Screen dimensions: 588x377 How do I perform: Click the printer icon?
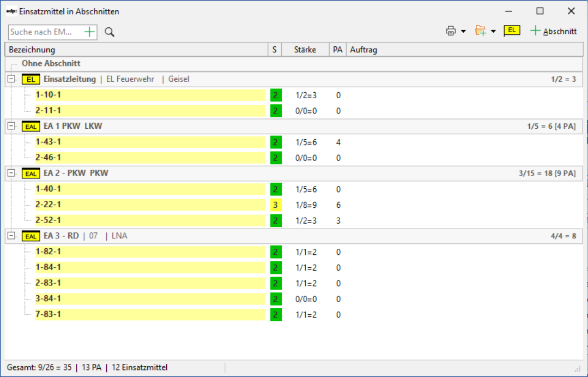pos(451,31)
